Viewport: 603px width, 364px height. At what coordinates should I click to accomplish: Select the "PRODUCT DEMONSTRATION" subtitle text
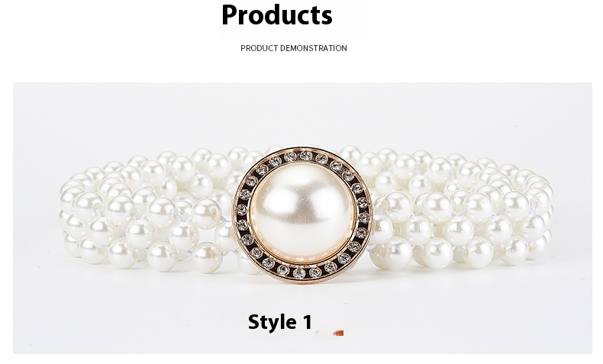[294, 48]
